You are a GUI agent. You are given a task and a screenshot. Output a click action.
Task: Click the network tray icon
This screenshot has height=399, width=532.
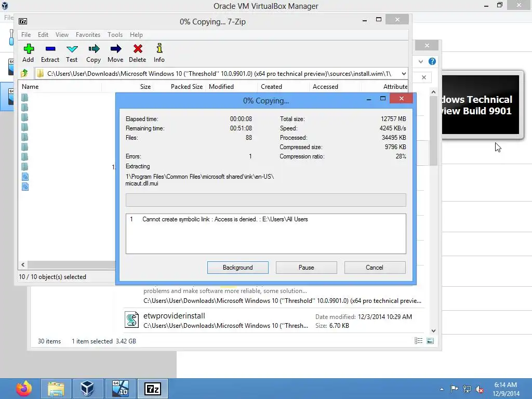[x=467, y=389]
